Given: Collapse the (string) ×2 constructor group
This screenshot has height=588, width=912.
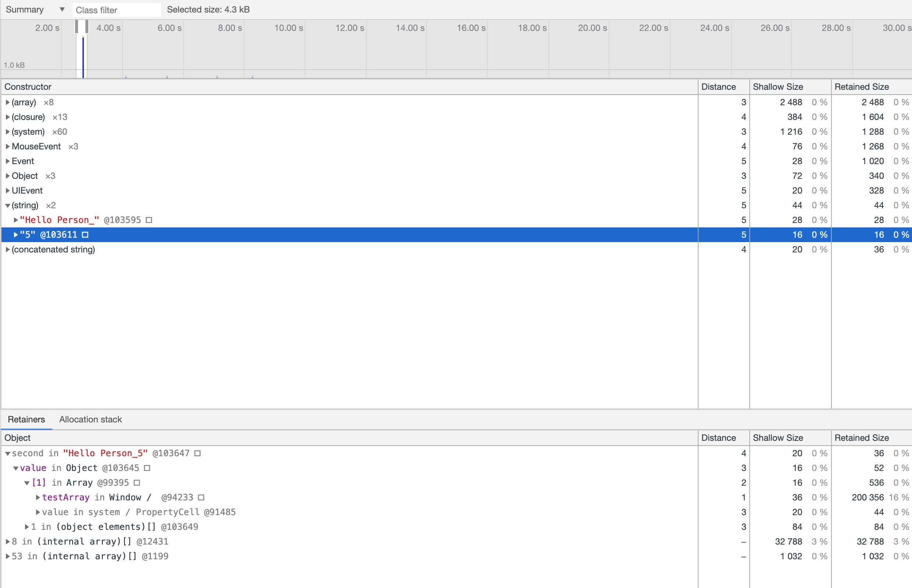Looking at the screenshot, I should (x=7, y=205).
